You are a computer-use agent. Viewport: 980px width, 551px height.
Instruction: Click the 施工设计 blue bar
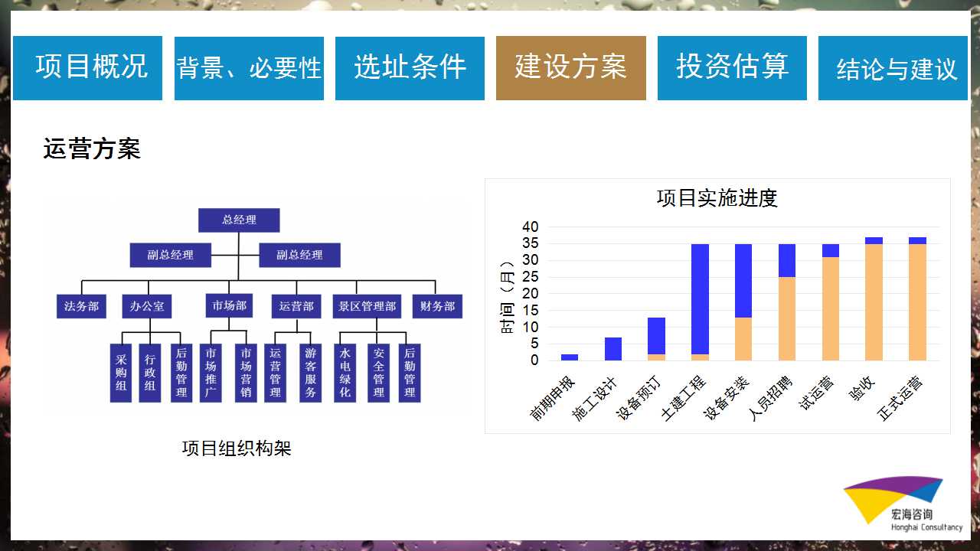point(613,349)
